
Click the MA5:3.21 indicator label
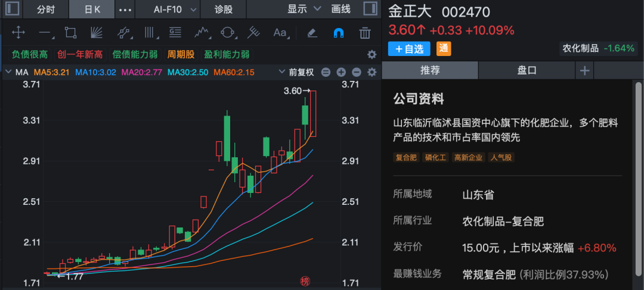(52, 73)
